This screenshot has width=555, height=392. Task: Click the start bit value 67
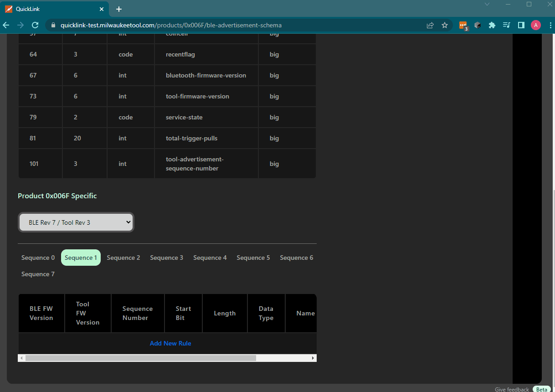click(x=33, y=75)
